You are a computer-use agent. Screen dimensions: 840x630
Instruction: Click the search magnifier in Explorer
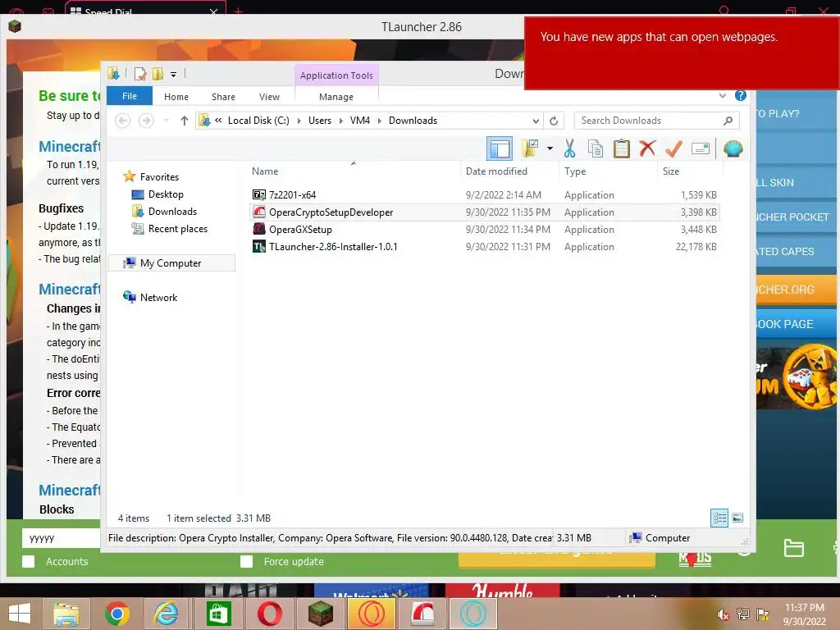728,121
